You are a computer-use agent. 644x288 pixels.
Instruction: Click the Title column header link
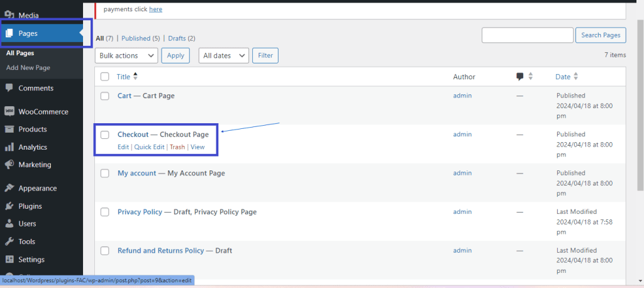123,77
